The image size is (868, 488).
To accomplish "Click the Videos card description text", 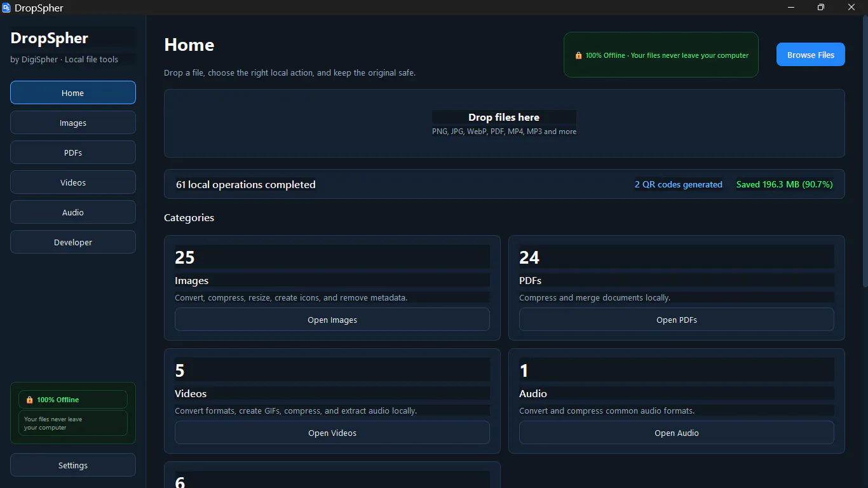I will click(295, 410).
